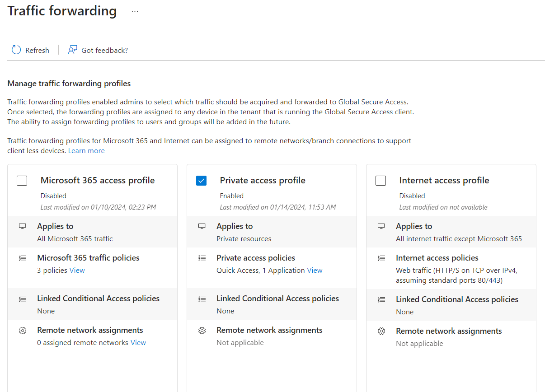
Task: Click Remote network assignments label in Microsoft 365 card
Action: [x=90, y=330]
